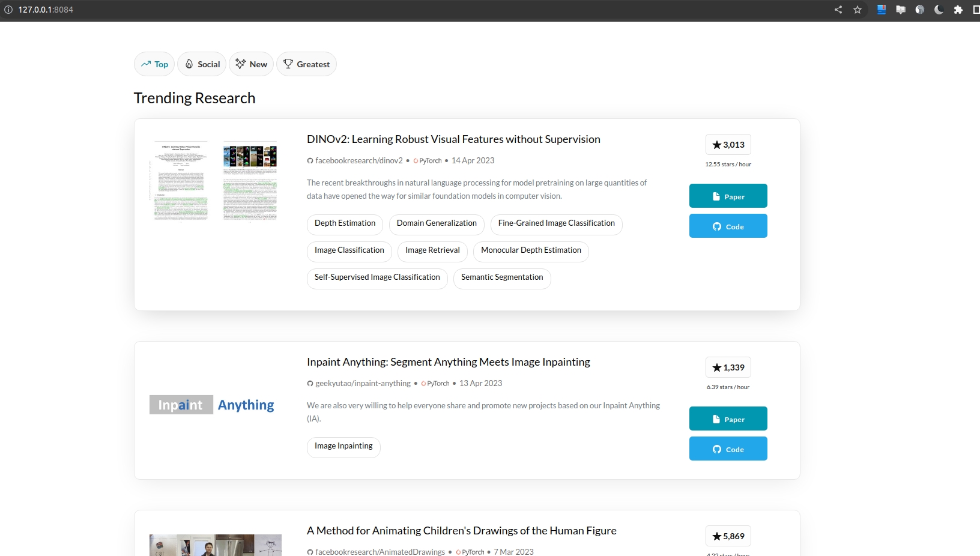
Task: Select the Domain Generalization tag
Action: pyautogui.click(x=437, y=223)
